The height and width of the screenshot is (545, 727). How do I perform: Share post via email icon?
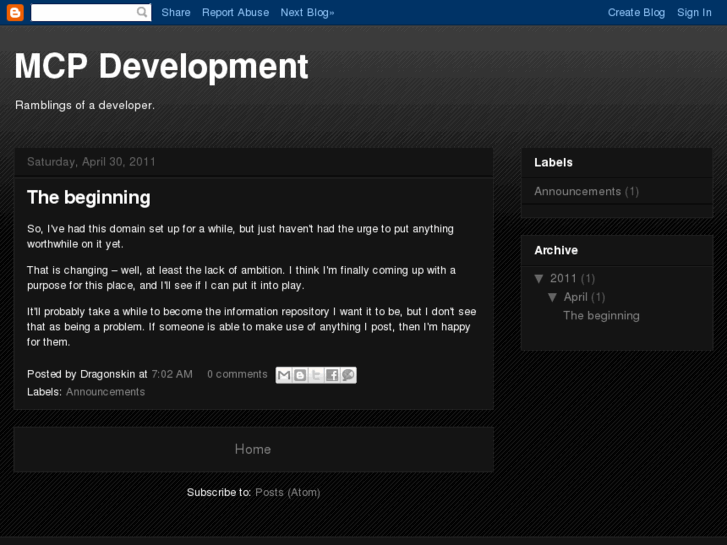pos(284,375)
